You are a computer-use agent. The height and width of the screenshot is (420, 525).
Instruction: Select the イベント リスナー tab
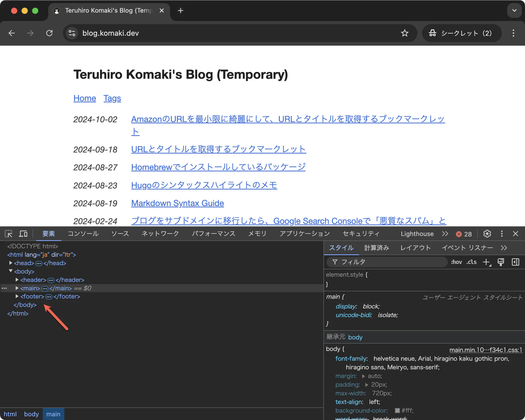tap(467, 248)
